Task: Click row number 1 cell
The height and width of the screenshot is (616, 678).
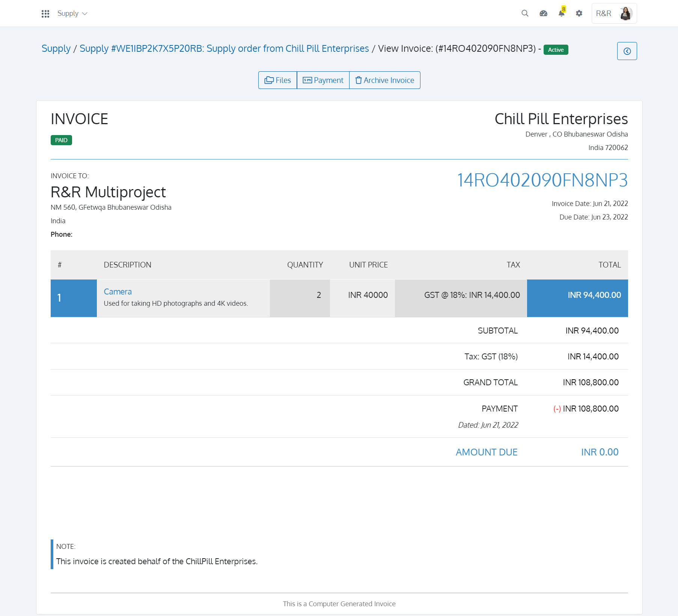Action: point(74,298)
